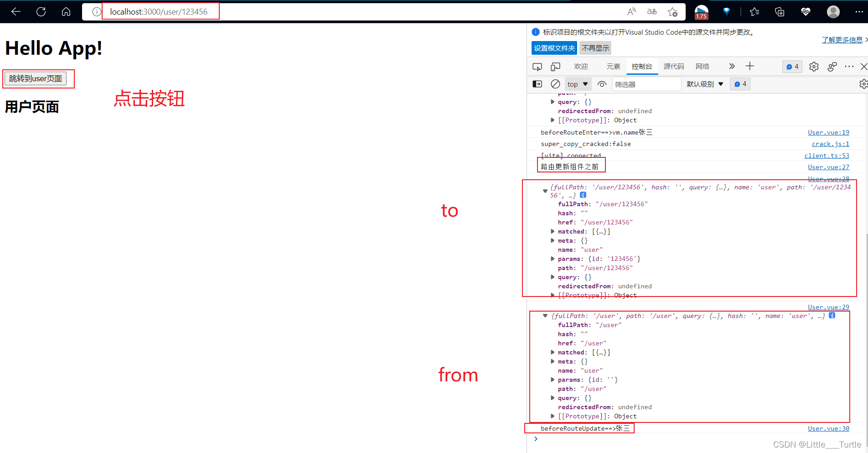The image size is (868, 453).
Task: Toggle live expression eye icon
Action: tap(602, 84)
